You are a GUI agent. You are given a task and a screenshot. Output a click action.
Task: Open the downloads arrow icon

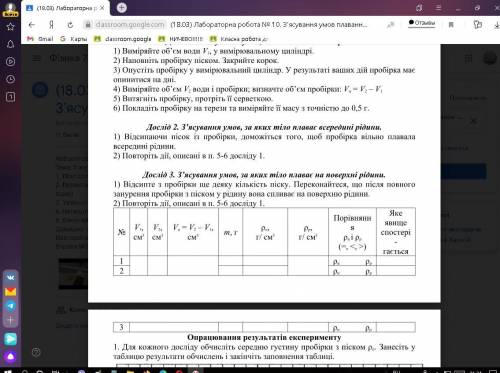tap(497, 25)
